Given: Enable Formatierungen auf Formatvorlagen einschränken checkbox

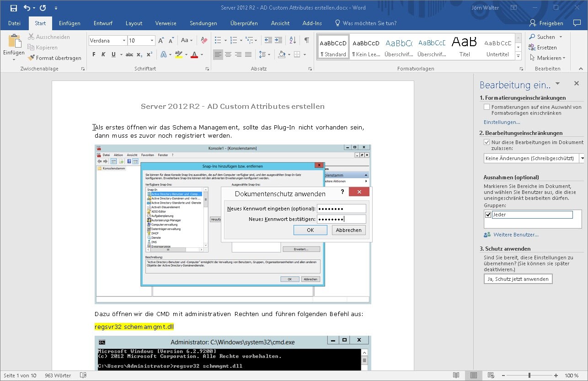Looking at the screenshot, I should (487, 107).
